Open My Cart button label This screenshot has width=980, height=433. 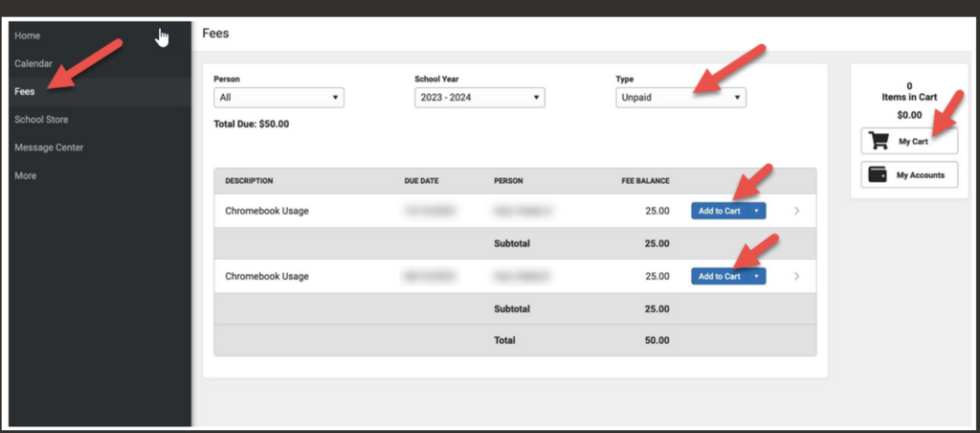913,142
